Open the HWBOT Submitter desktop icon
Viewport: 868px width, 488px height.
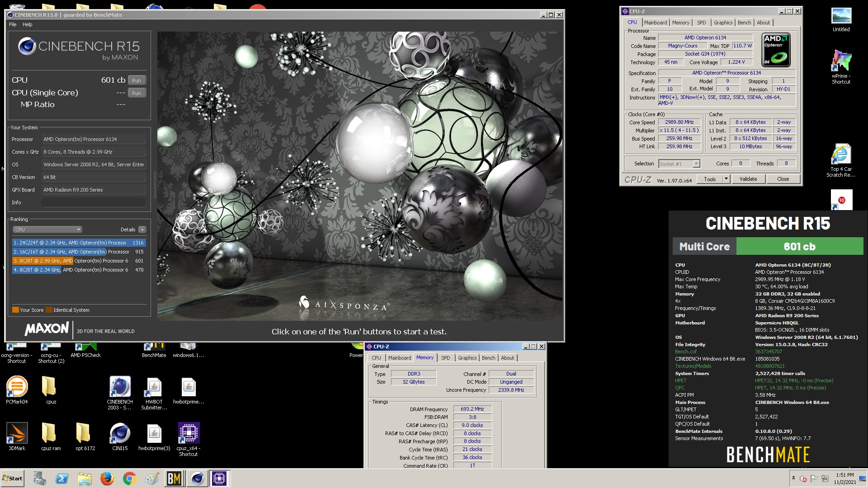[154, 393]
